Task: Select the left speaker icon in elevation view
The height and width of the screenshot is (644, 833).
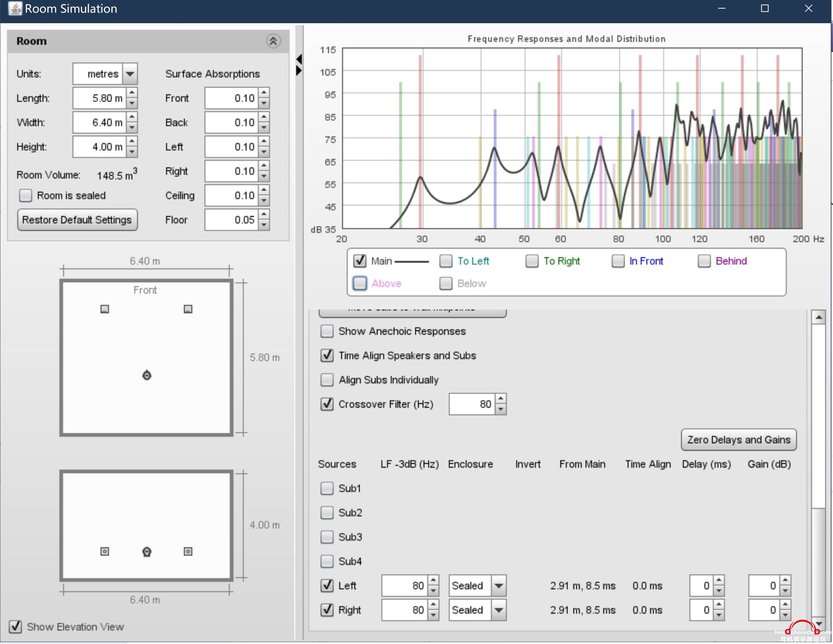Action: (104, 552)
